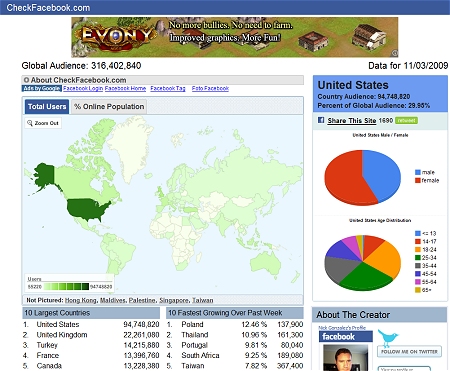Select the Total Users tab
The image size is (450, 371).
pos(47,107)
